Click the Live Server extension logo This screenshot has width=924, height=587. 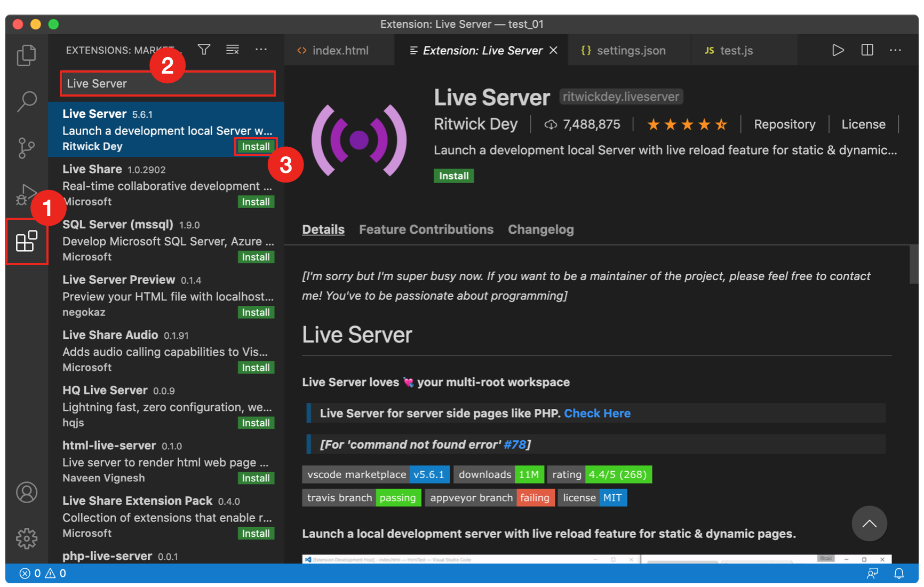[x=359, y=140]
